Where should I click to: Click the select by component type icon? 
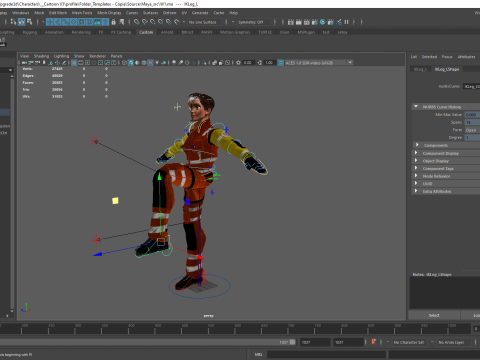coord(30,22)
